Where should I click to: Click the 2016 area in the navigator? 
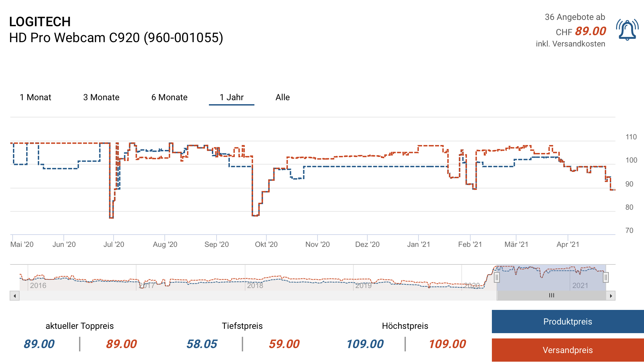pos(38,285)
